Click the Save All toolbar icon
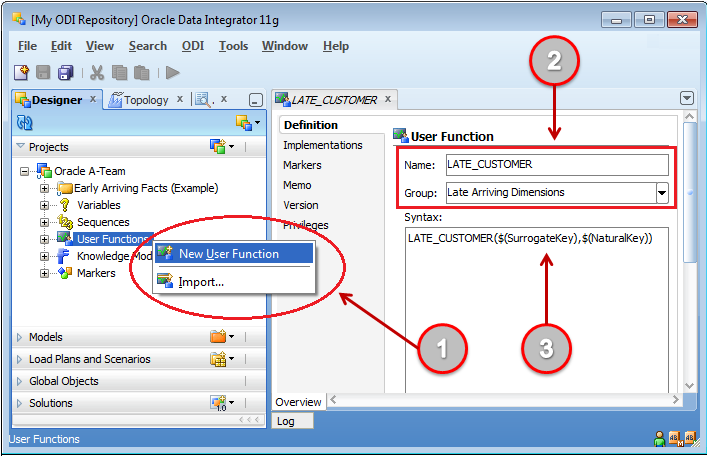Screen dimensions: 708x457 pyautogui.click(x=65, y=72)
